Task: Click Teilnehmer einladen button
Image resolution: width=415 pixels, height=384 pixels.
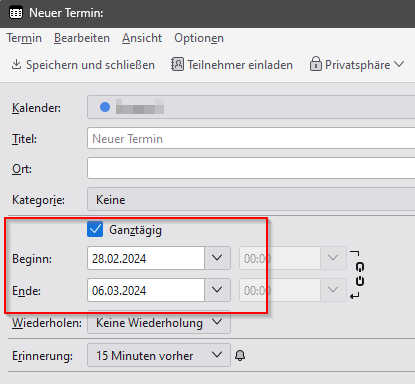Action: (232, 64)
